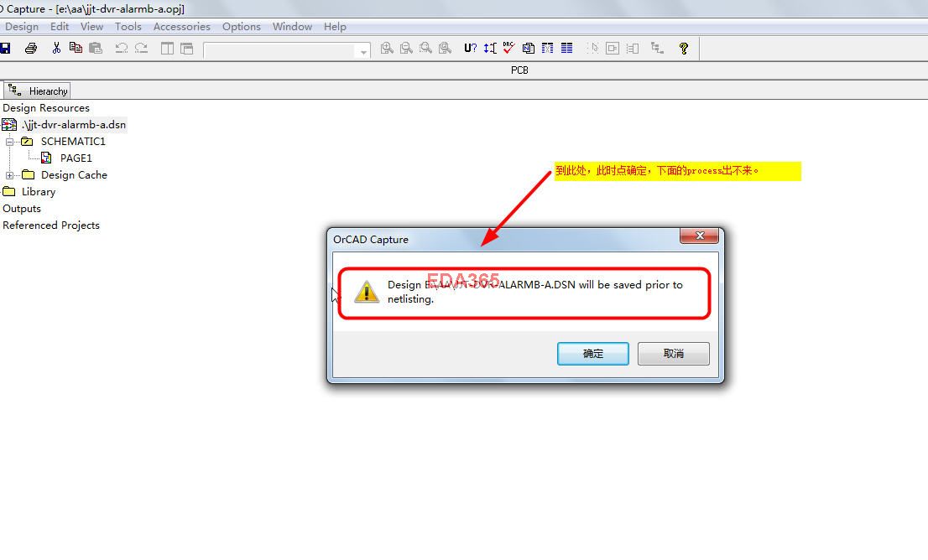Expand the Design Cache folder

point(9,175)
